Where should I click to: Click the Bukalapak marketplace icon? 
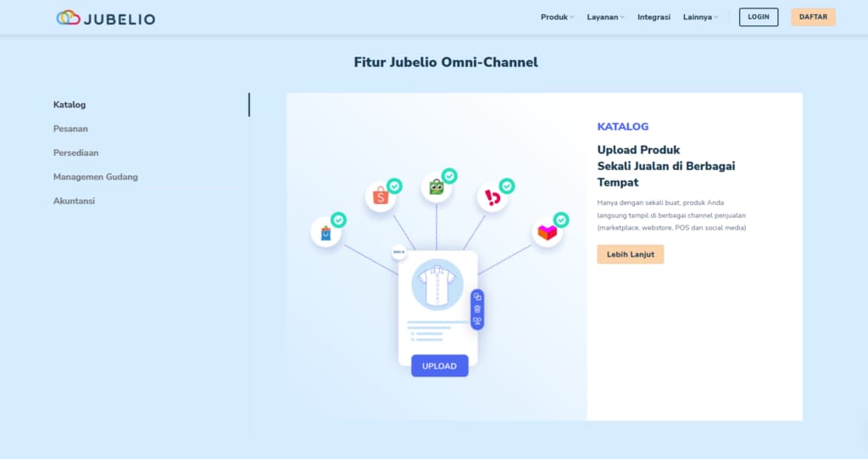point(492,196)
